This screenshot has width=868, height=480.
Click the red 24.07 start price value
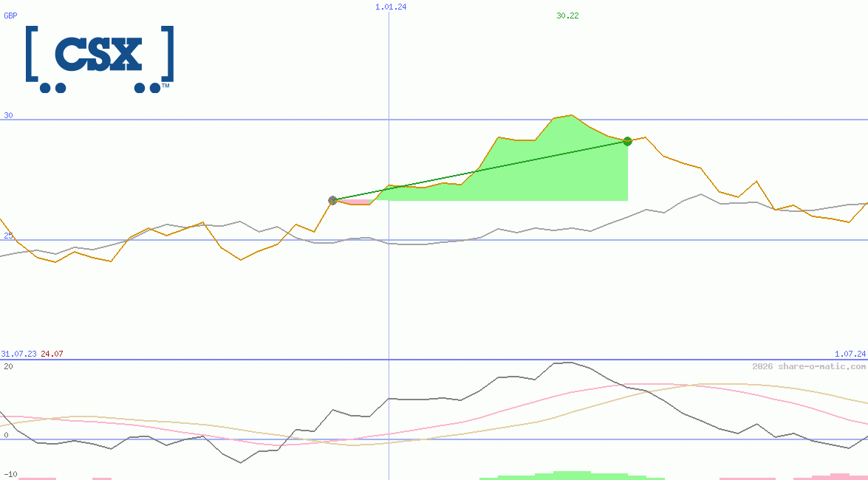(52, 354)
